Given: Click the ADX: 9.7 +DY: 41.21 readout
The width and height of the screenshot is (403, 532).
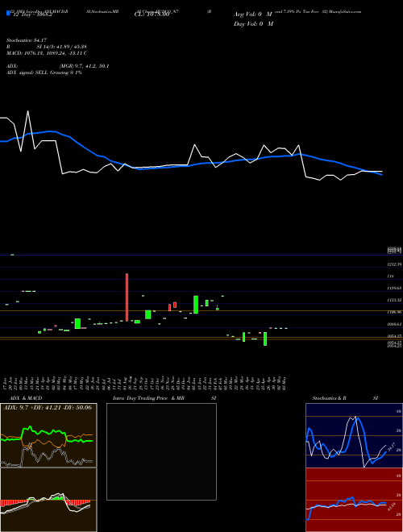Looking at the screenshot, I should pos(48,407).
